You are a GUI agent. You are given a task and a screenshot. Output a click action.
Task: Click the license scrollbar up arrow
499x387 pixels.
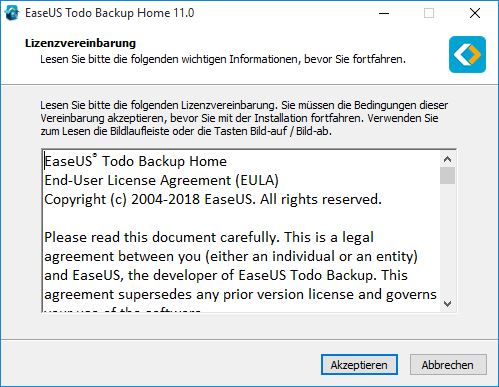(447, 159)
